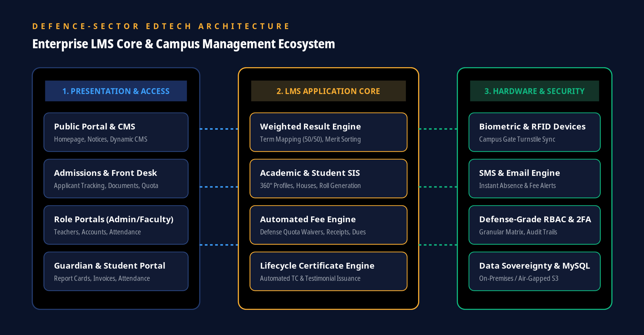
Task: Select the Automated Fee Engine card
Action: 328,225
